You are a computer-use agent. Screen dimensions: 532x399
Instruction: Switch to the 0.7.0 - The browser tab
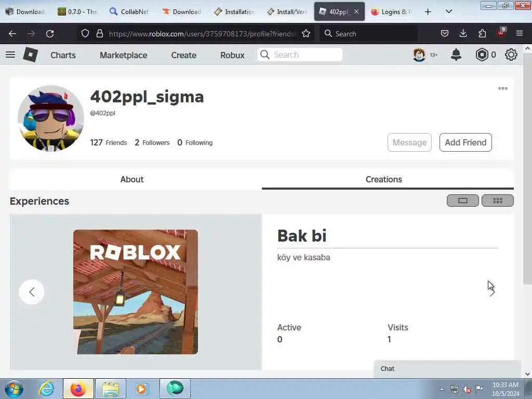tap(78, 11)
